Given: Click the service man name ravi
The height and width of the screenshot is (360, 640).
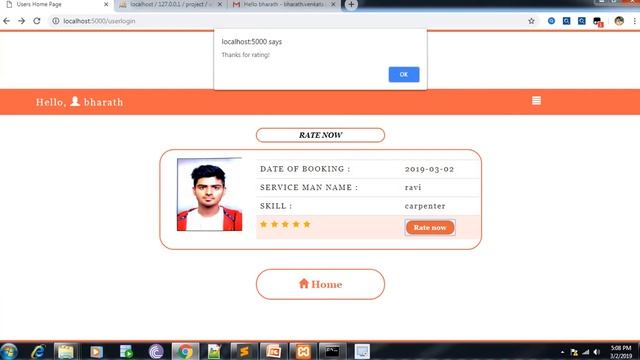Looking at the screenshot, I should tap(413, 187).
